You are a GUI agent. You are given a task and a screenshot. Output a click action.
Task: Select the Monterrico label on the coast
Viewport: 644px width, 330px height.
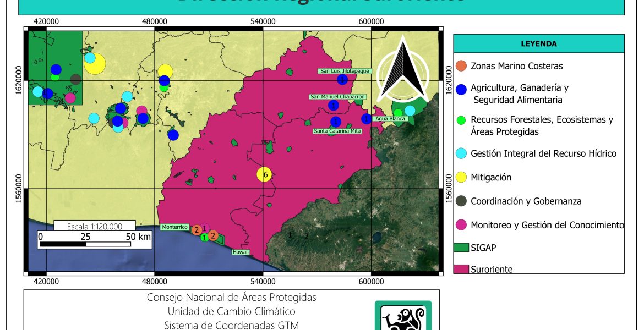175,227
